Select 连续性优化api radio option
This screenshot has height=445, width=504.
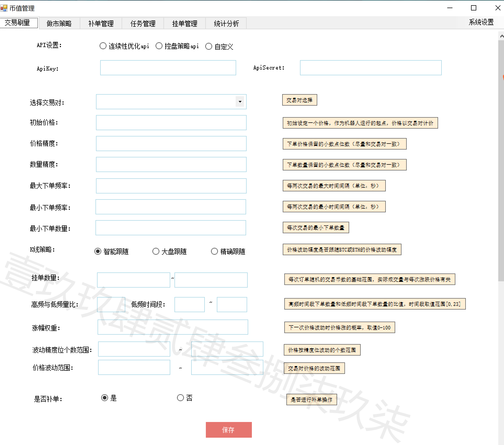coord(103,46)
